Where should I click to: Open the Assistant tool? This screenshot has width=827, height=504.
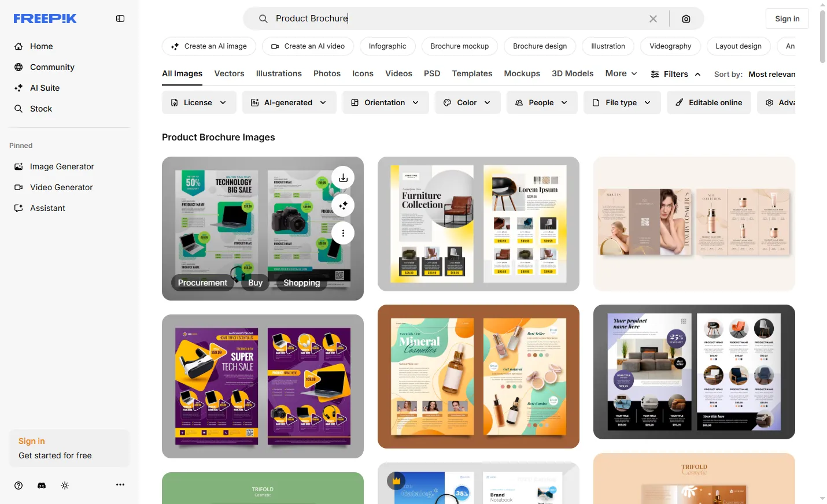pos(47,208)
